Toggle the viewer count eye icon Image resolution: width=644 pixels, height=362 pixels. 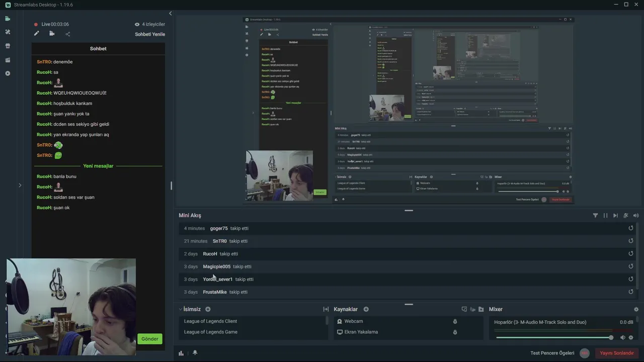coord(137,24)
